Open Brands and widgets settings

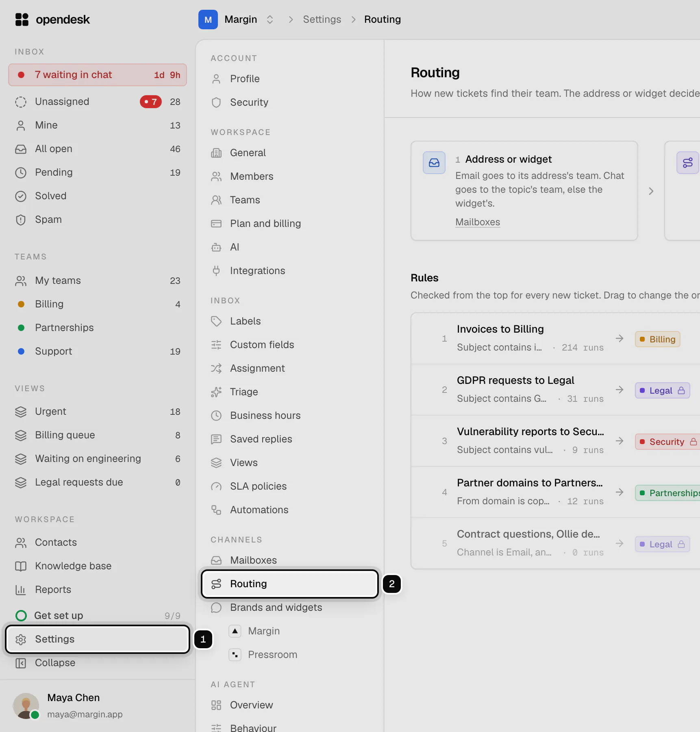(x=290, y=608)
